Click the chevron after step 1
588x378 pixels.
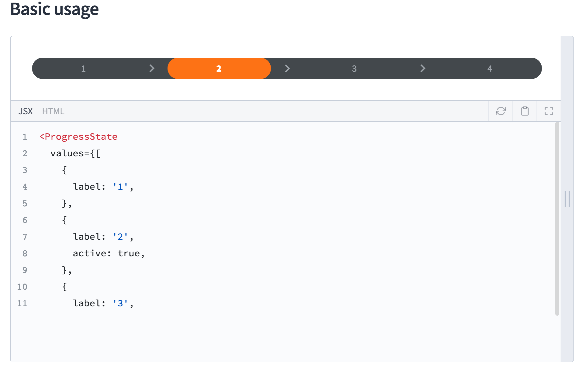(x=152, y=68)
